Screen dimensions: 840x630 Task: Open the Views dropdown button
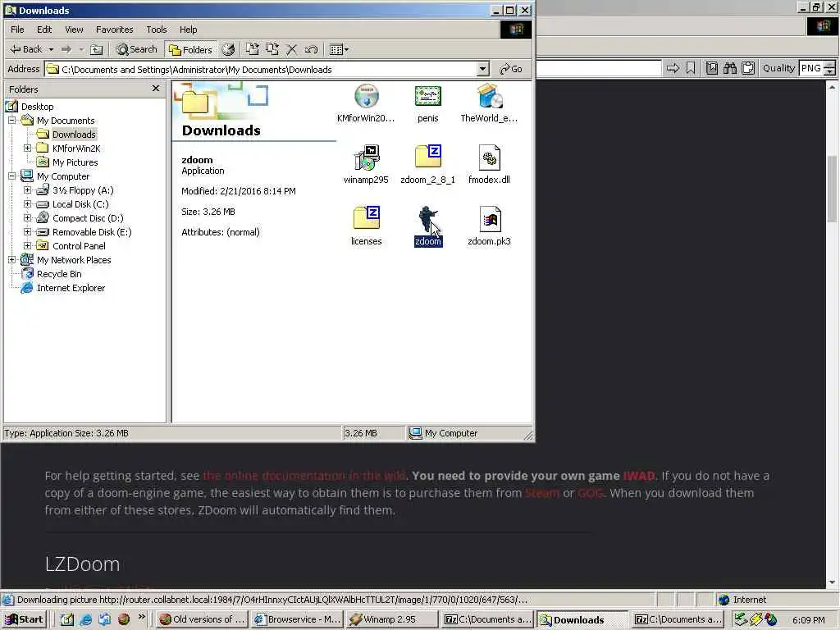coord(339,49)
